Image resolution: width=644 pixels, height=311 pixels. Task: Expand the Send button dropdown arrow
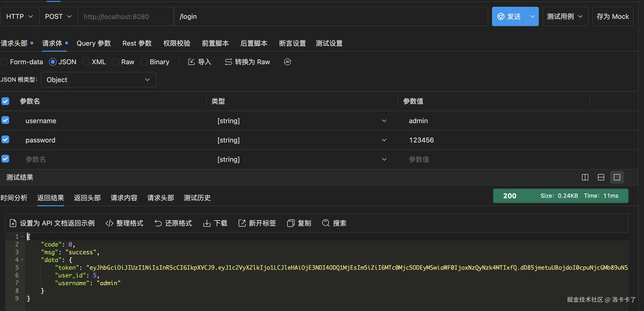532,16
